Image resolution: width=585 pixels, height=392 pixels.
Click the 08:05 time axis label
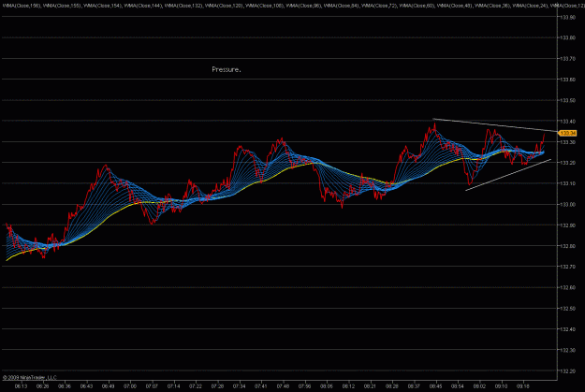tap(327, 386)
